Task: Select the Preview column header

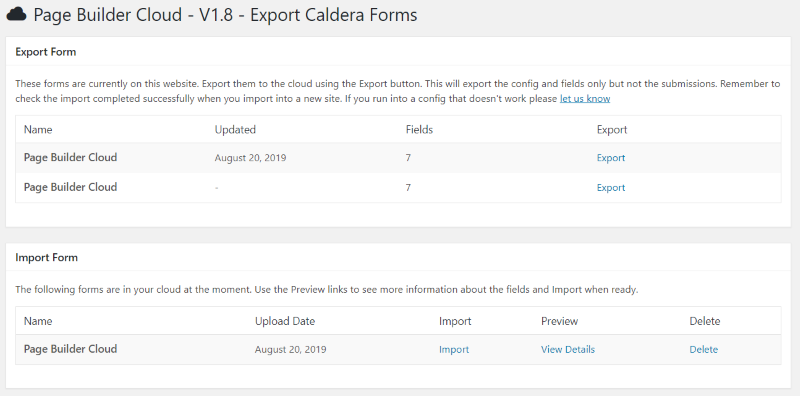Action: 559,321
